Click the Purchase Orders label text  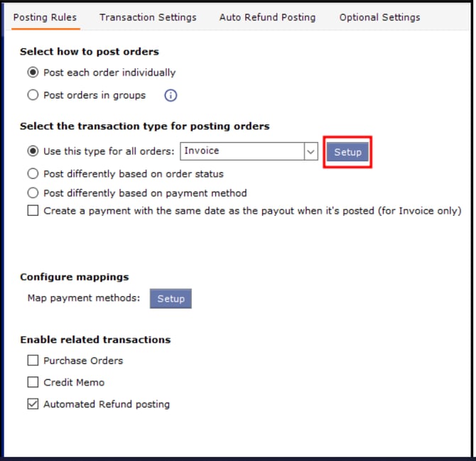[83, 361]
